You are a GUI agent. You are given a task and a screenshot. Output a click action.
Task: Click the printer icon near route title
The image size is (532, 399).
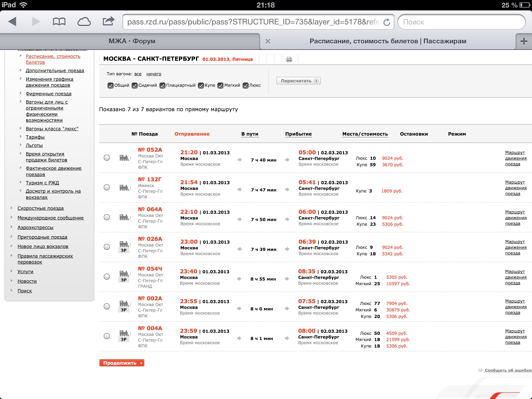pos(289,59)
